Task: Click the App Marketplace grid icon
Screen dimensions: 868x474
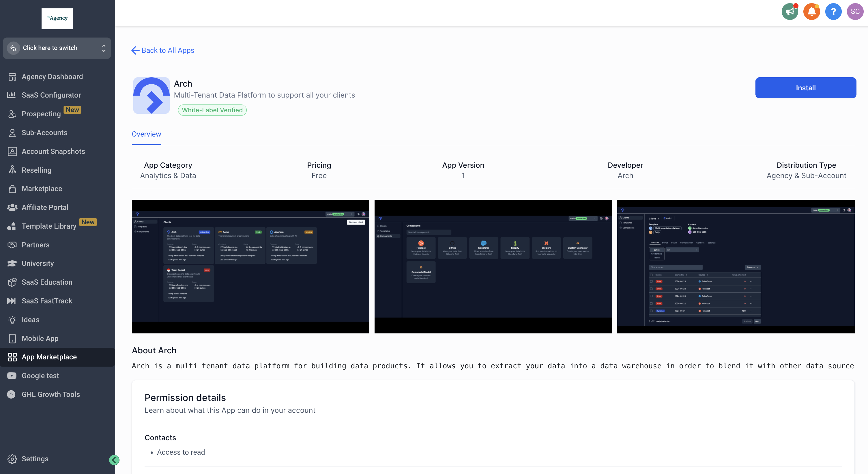Action: tap(12, 357)
